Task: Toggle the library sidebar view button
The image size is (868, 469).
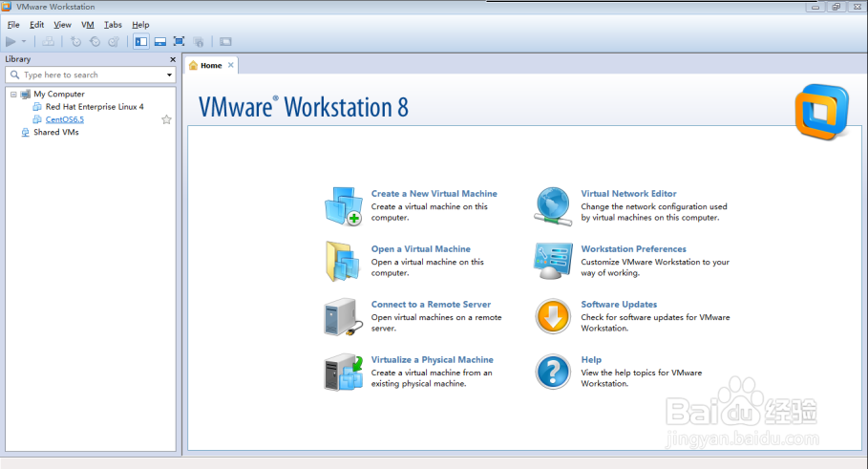Action: [141, 41]
